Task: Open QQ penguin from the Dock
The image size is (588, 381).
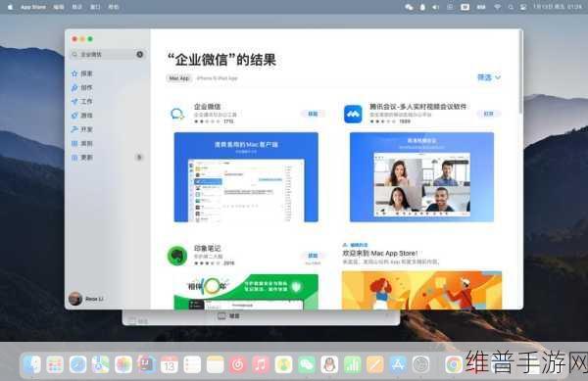Action: [329, 364]
